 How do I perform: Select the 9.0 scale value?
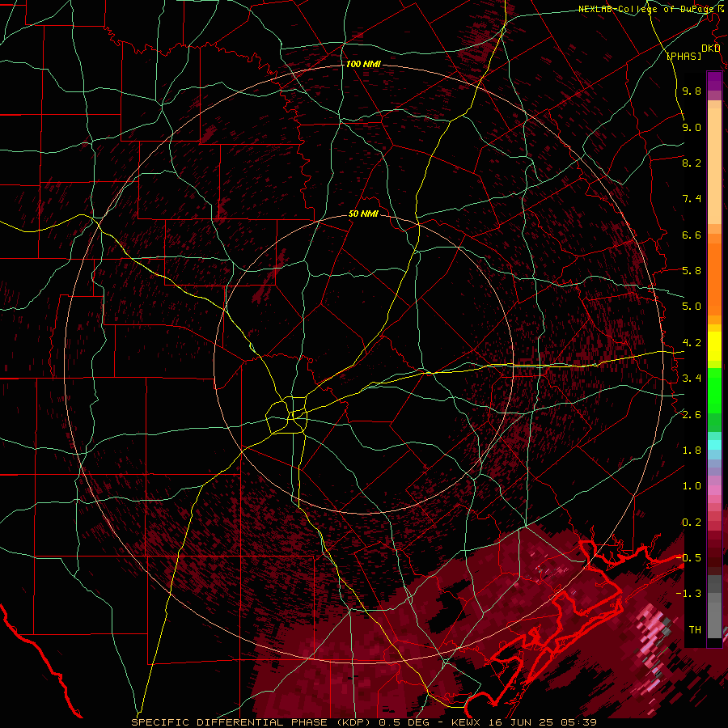pyautogui.click(x=692, y=127)
